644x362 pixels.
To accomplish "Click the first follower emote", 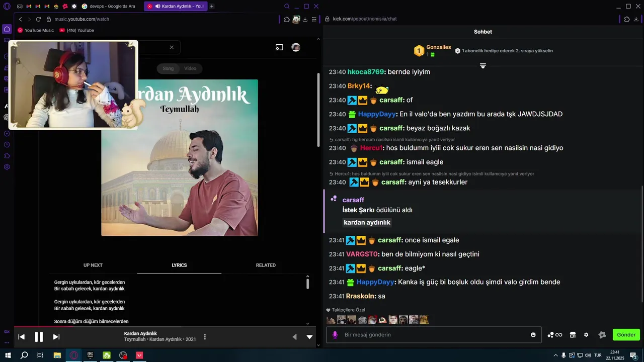I will 331,320.
